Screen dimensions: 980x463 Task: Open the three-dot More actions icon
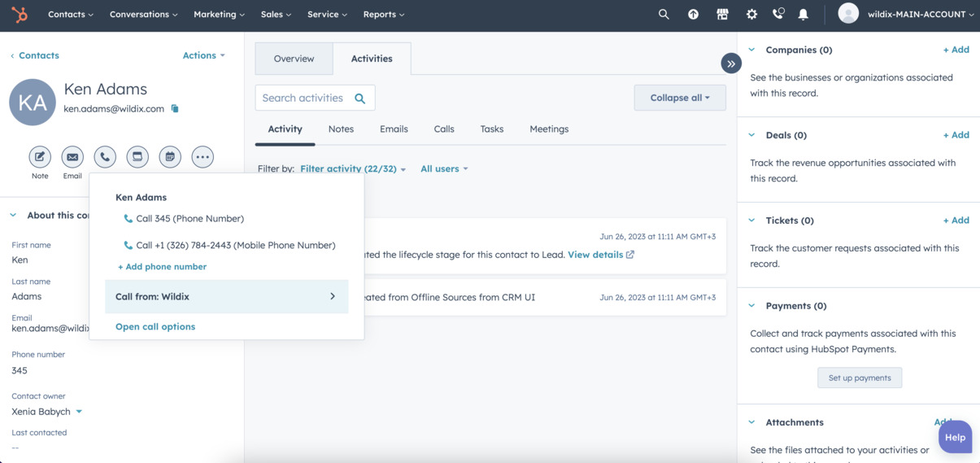coord(203,157)
